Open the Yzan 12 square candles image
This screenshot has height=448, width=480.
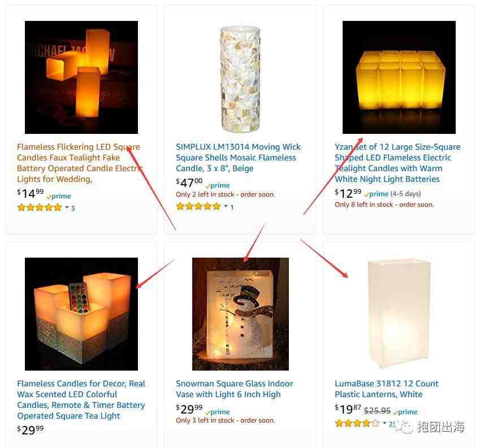pos(399,77)
